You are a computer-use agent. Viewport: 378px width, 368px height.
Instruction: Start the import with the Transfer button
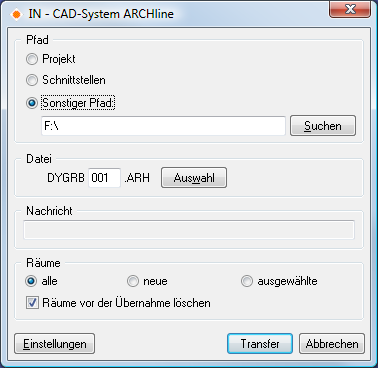click(260, 344)
